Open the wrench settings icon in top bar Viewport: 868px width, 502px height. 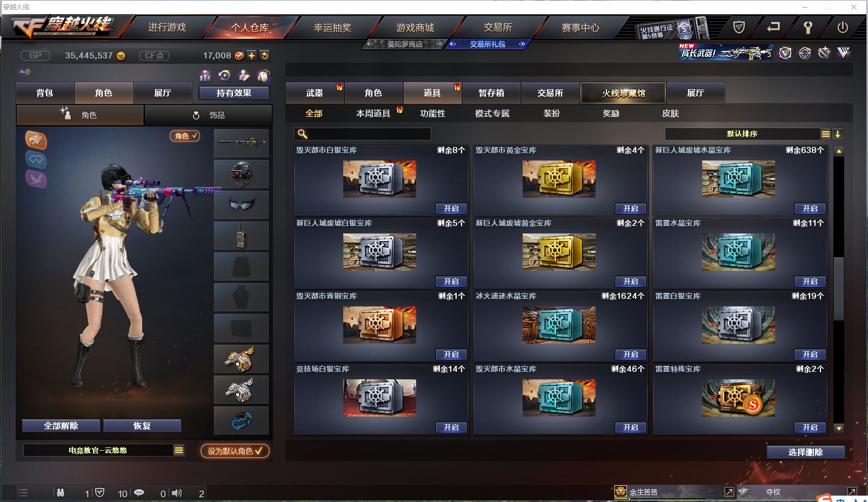[x=808, y=27]
